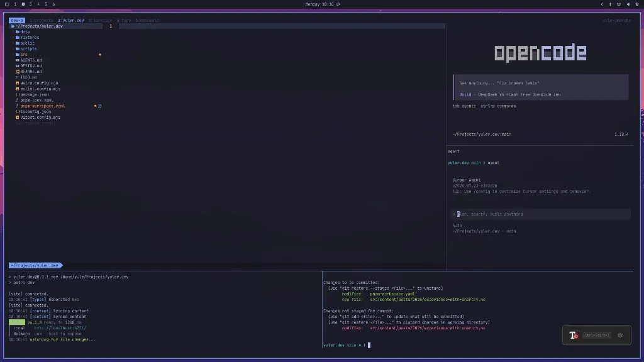Click line number 1 in the editor
This screenshot has width=644, height=362.
(111, 26)
